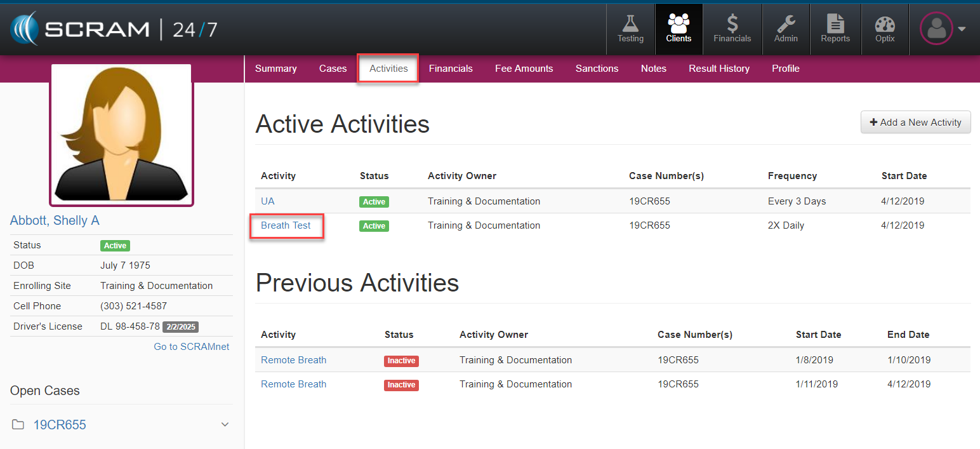This screenshot has width=980, height=449.
Task: Click Add a New Activity button
Action: [x=915, y=123]
